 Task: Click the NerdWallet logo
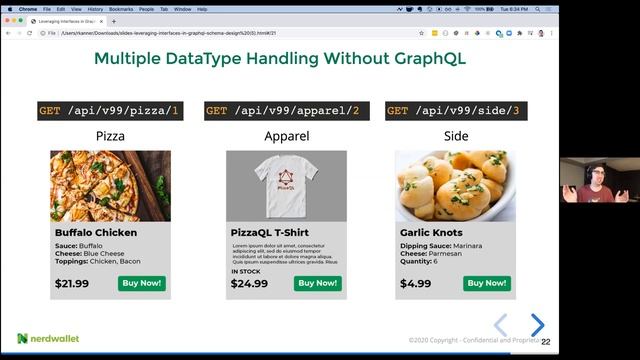click(48, 338)
